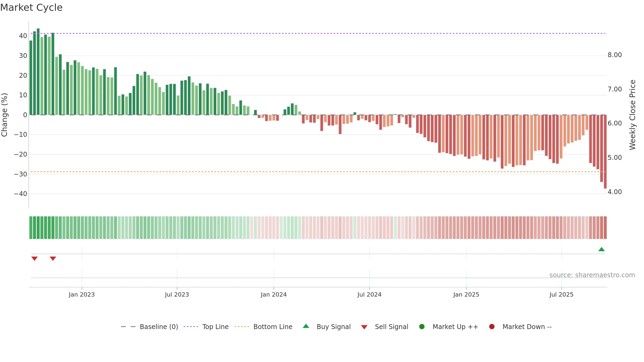Click the Jan 2023 x-axis label
The width and height of the screenshot is (644, 362).
pyautogui.click(x=82, y=295)
